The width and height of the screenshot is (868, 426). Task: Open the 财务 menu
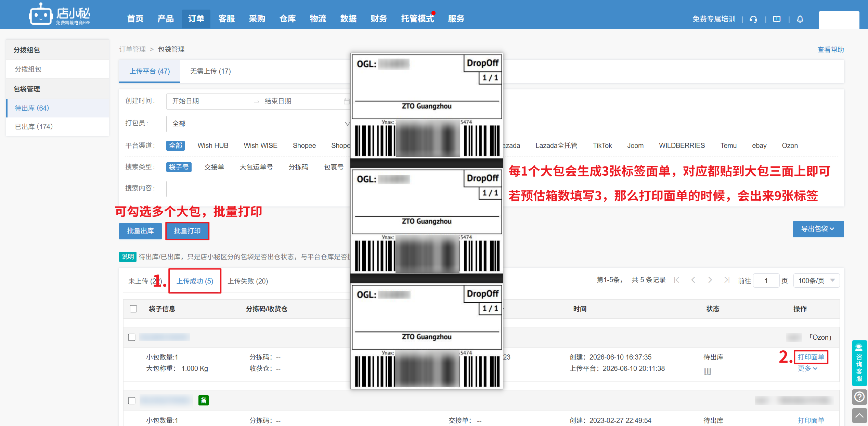(379, 19)
